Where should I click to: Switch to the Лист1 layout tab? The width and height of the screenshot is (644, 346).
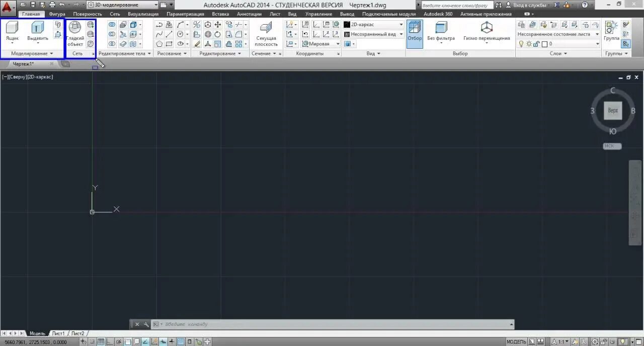point(58,333)
